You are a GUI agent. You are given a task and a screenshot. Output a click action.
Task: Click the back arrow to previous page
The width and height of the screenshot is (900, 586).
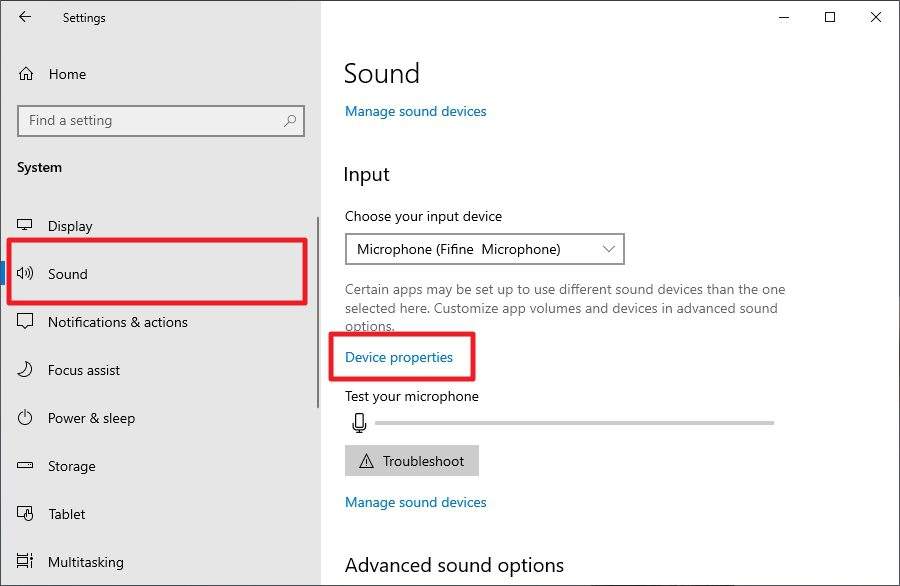(x=23, y=17)
